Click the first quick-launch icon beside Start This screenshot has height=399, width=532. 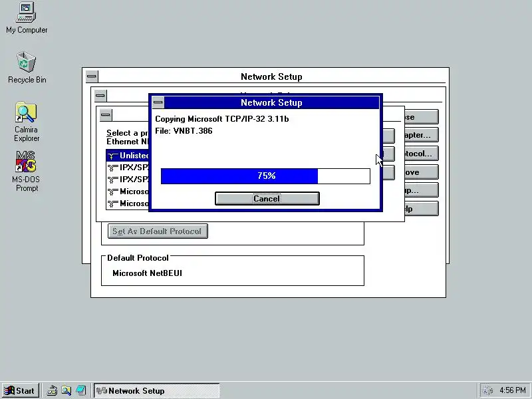coord(52,390)
